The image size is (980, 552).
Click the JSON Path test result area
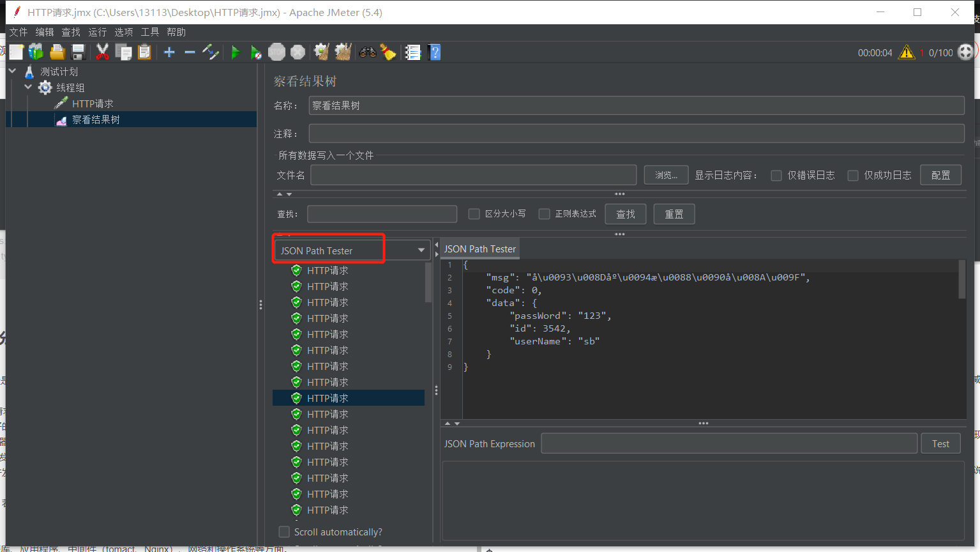coord(703,501)
